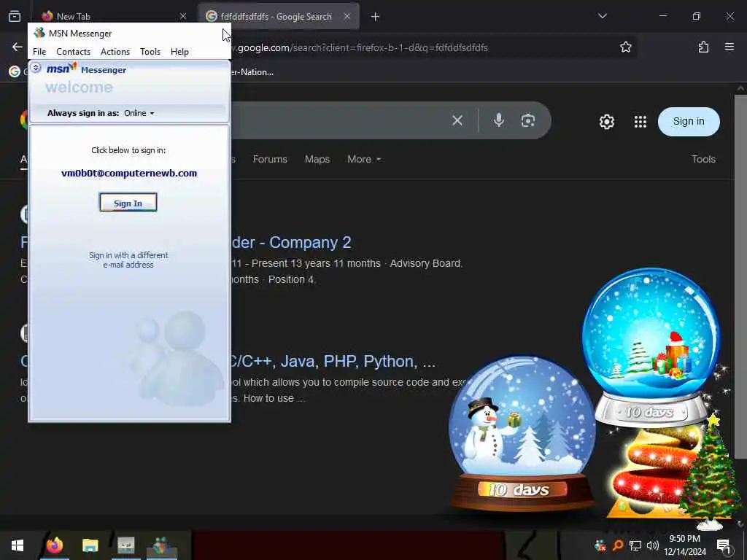Open the clock showing 9:50 PM
This screenshot has height=560, width=747.
coord(684,545)
